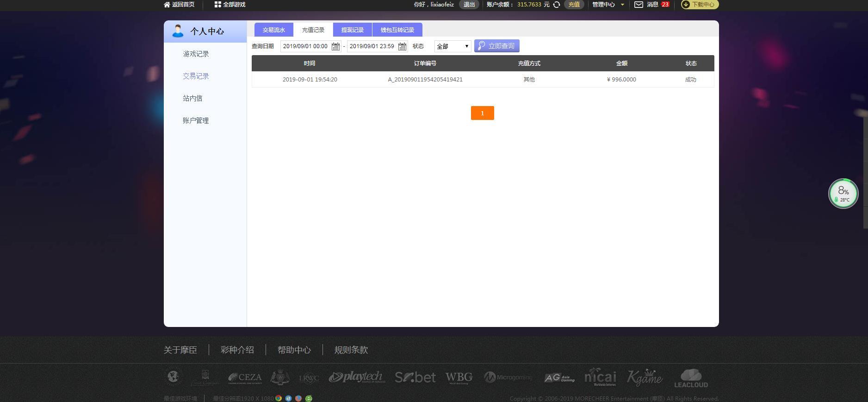
Task: Click the download arrow icon in 下载中心
Action: (x=686, y=5)
